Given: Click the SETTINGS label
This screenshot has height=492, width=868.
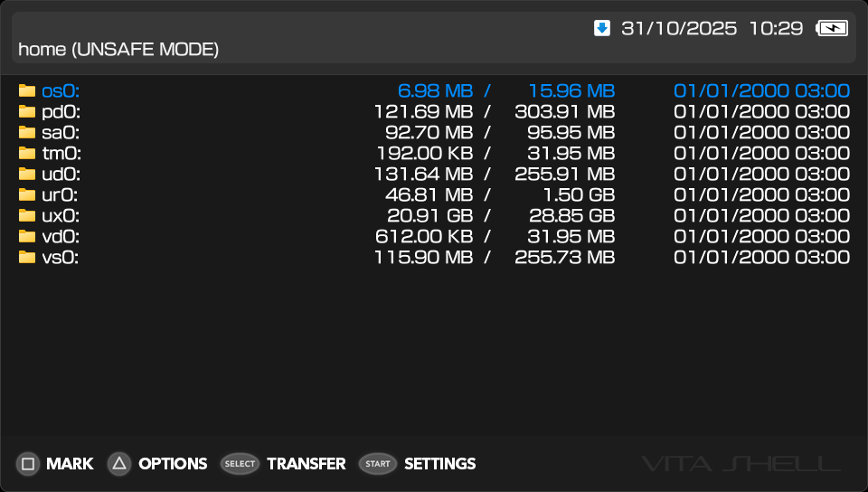Looking at the screenshot, I should click(439, 464).
